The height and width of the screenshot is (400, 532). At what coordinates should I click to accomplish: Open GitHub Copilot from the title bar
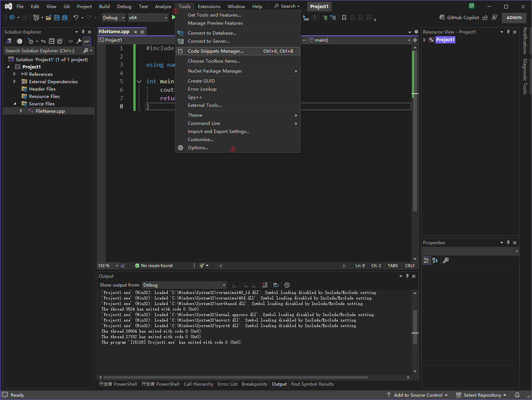point(460,17)
